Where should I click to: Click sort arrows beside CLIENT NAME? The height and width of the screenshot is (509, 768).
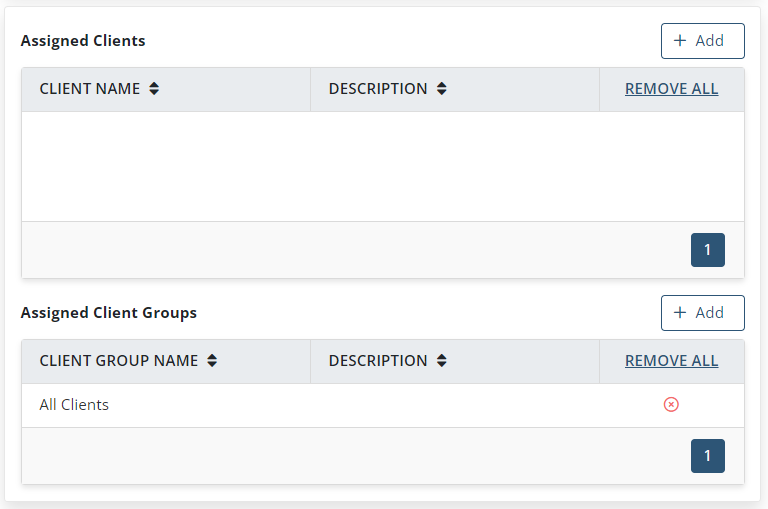pos(154,89)
